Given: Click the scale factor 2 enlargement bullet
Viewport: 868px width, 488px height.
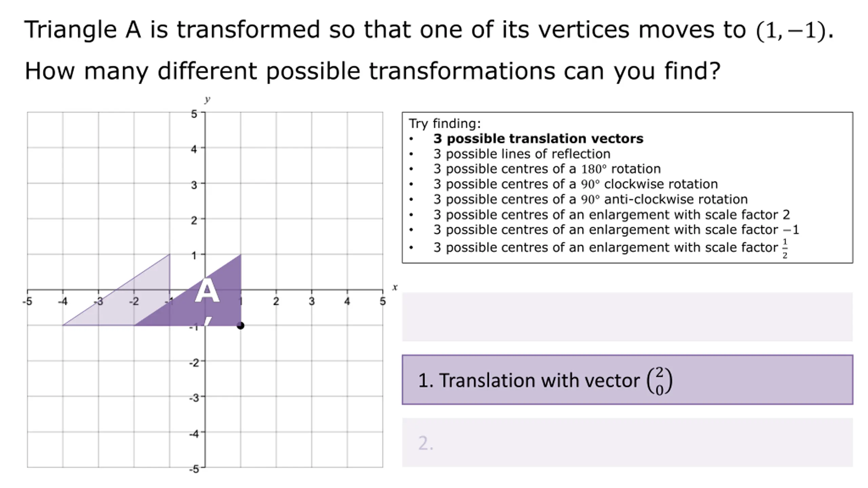Looking at the screenshot, I should pos(612,215).
